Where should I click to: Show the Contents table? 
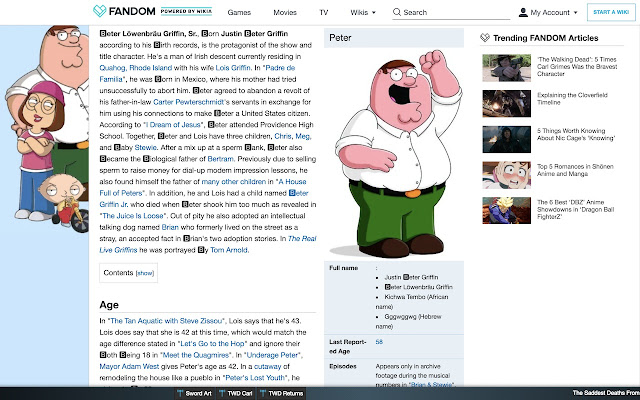[x=144, y=273]
